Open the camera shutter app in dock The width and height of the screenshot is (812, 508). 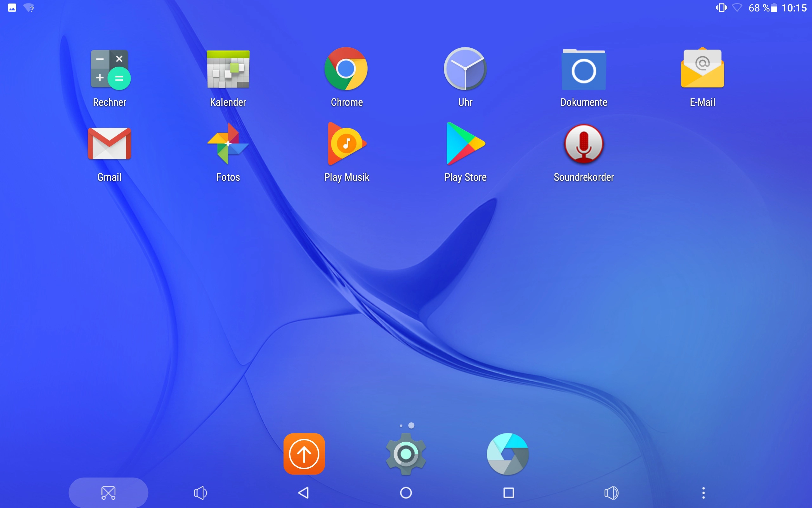[508, 454]
